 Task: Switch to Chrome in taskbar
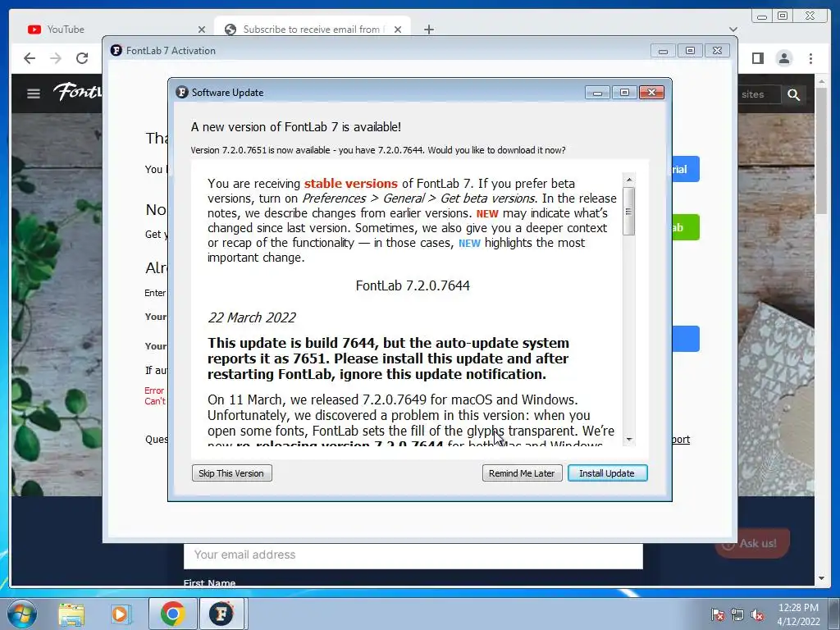pyautogui.click(x=172, y=614)
